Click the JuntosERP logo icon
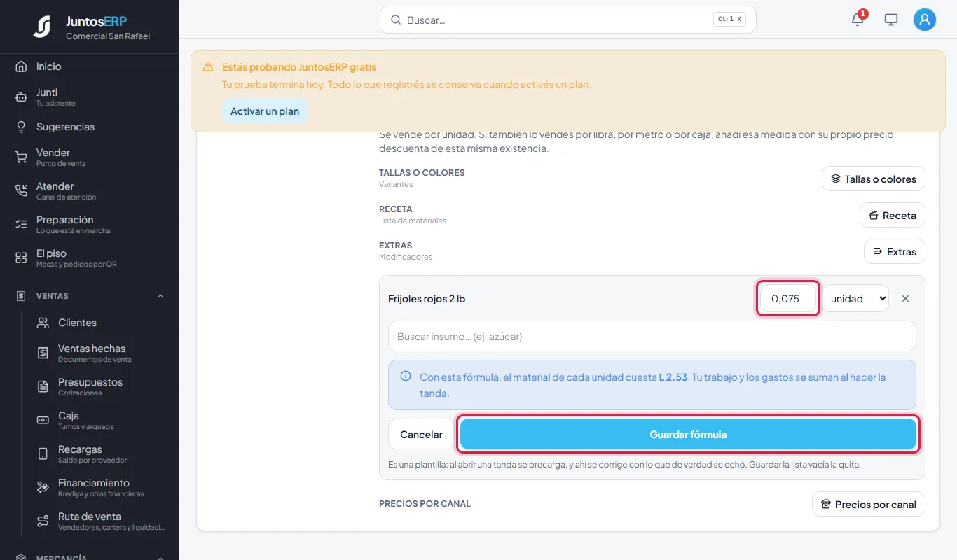This screenshot has height=560, width=957. click(42, 27)
